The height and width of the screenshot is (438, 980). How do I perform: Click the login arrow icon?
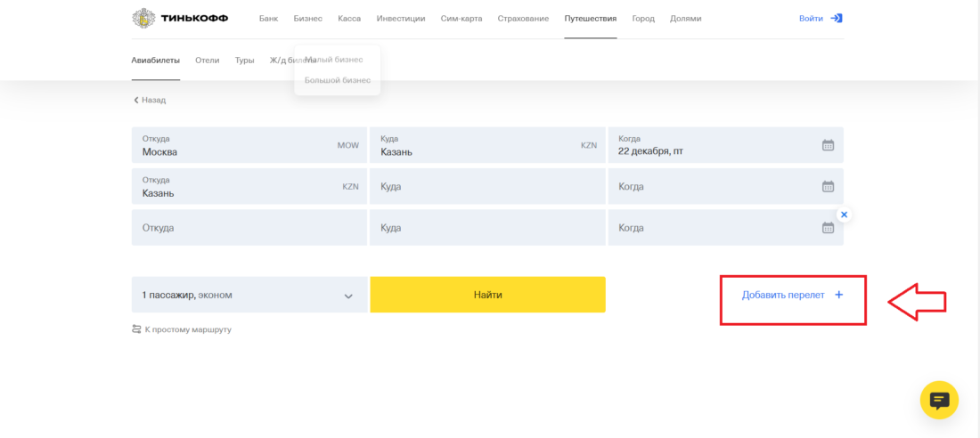(x=836, y=18)
